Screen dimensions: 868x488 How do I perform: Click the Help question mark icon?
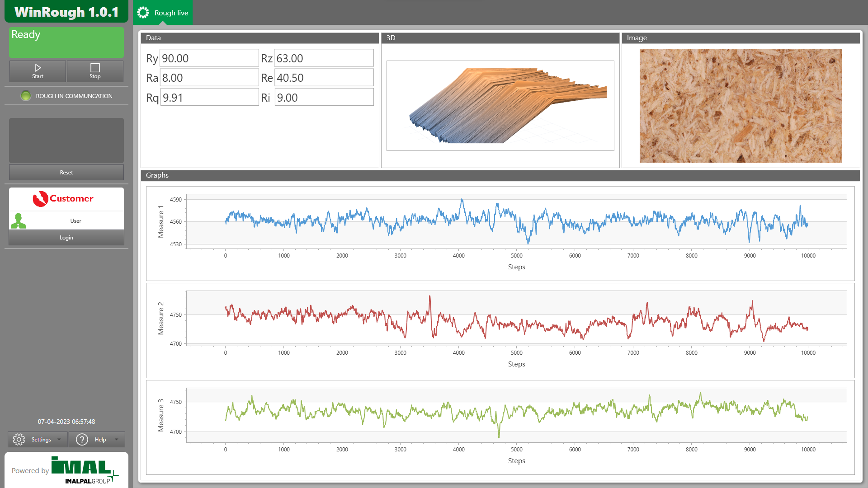point(82,439)
